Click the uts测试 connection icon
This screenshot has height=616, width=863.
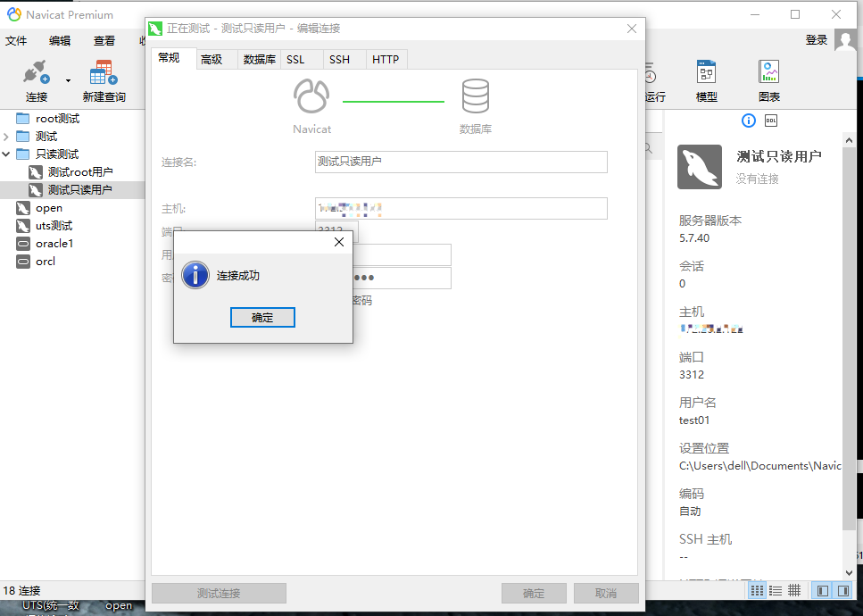23,226
